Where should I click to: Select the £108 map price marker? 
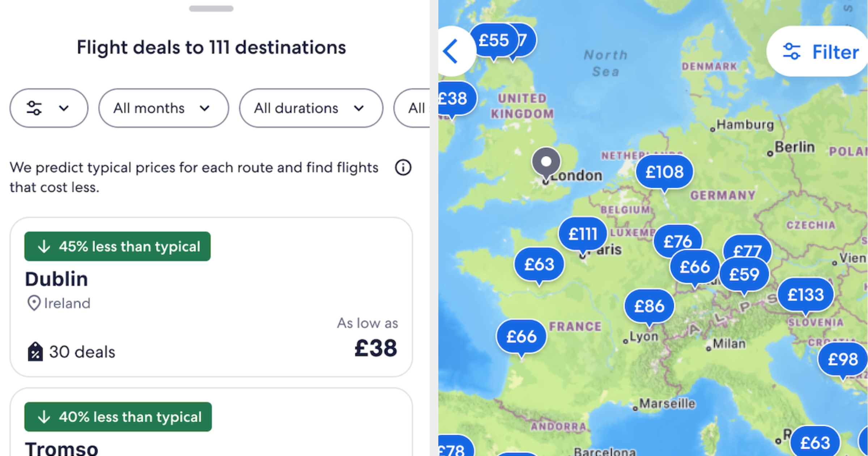pos(664,172)
